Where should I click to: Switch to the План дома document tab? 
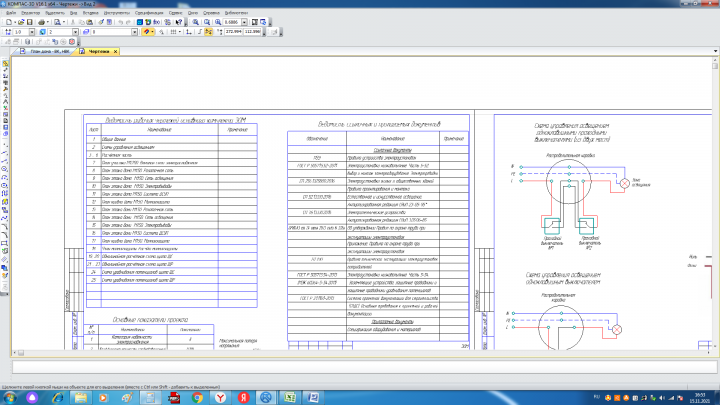pos(45,51)
